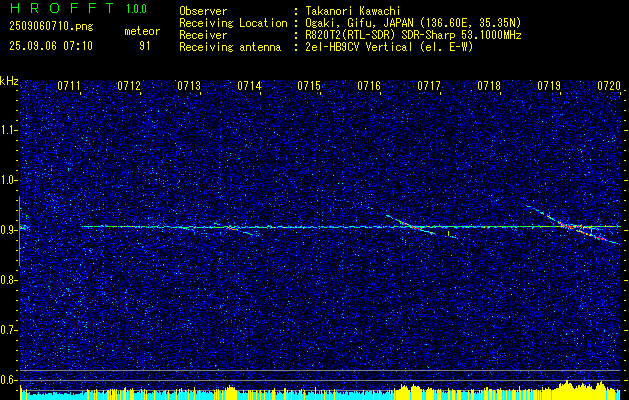629x400 pixels.
Task: Click the 0719 time marker
Action: click(549, 86)
